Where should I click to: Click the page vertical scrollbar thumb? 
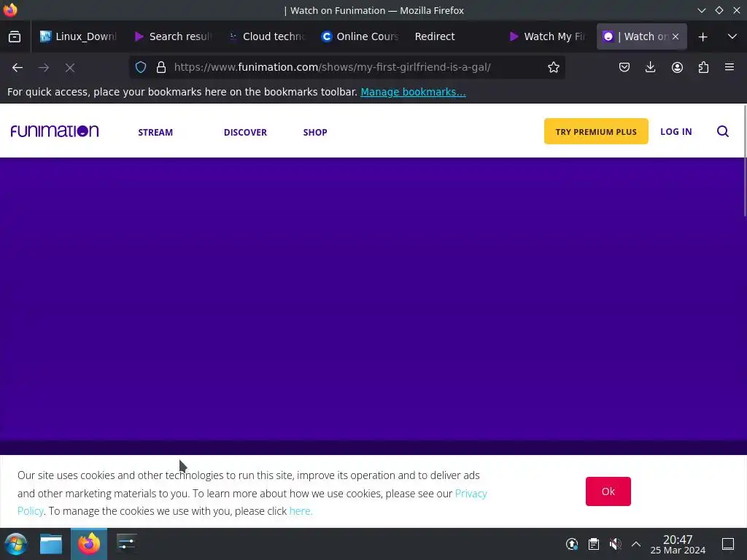click(744, 162)
